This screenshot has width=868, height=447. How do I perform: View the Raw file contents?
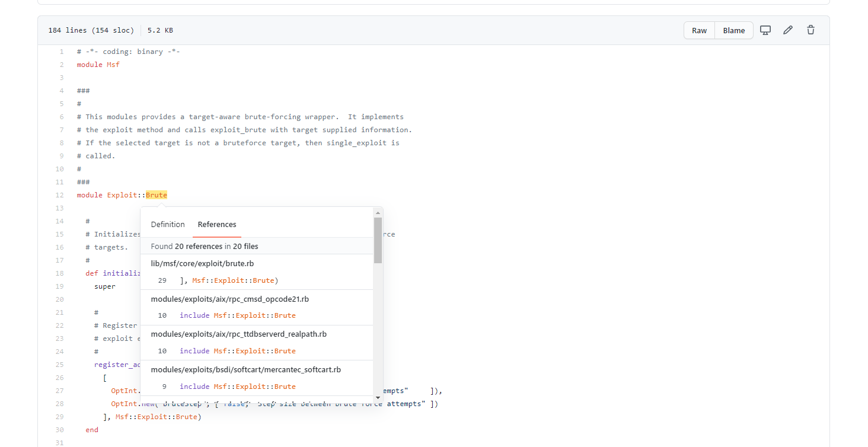tap(699, 30)
